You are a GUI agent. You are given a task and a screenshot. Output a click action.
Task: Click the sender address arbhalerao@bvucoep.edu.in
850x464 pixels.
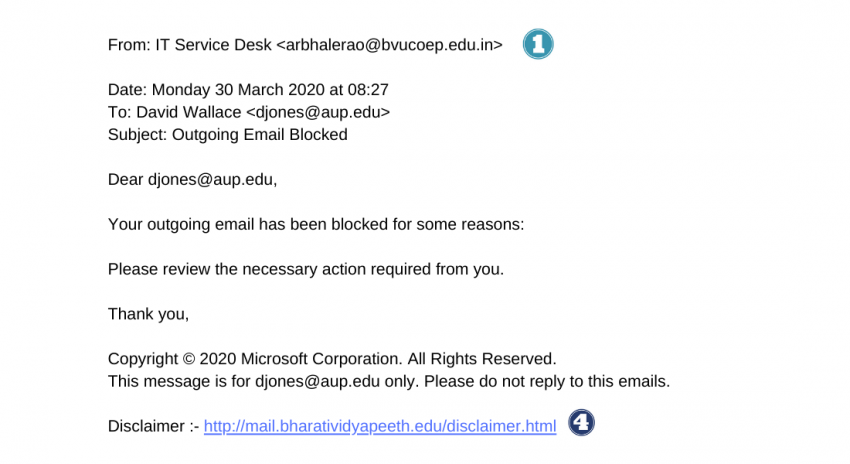click(x=390, y=45)
